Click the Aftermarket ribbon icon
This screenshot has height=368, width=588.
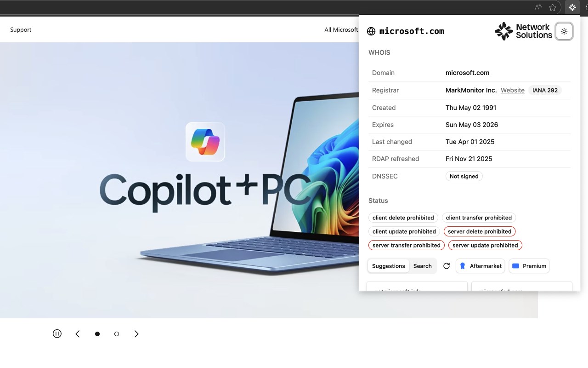[463, 266]
